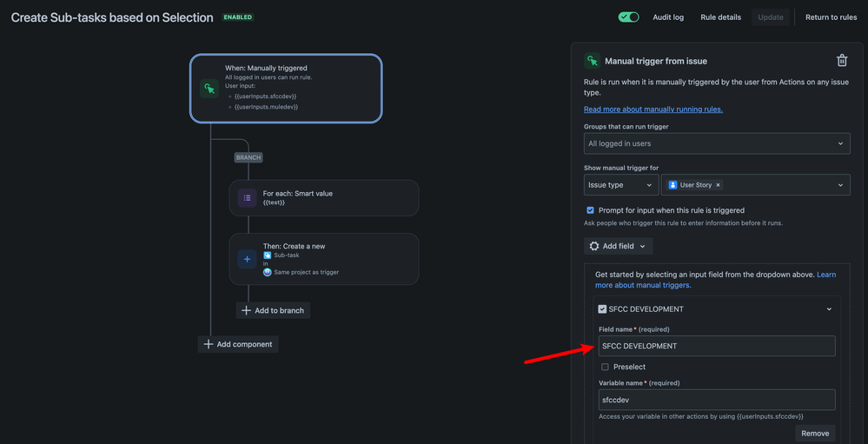Screen dimensions: 868x444
Task: Click the manual trigger cursor icon in rule flow
Action: [209, 88]
